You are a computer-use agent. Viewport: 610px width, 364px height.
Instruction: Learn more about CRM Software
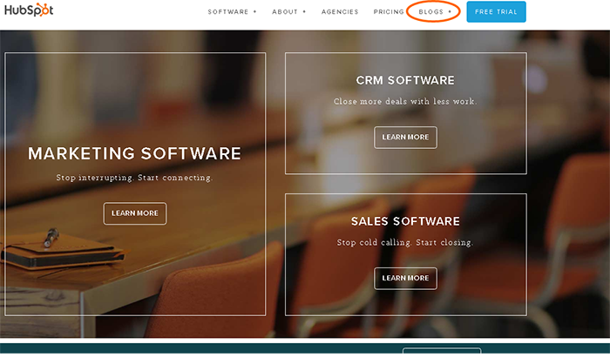405,138
